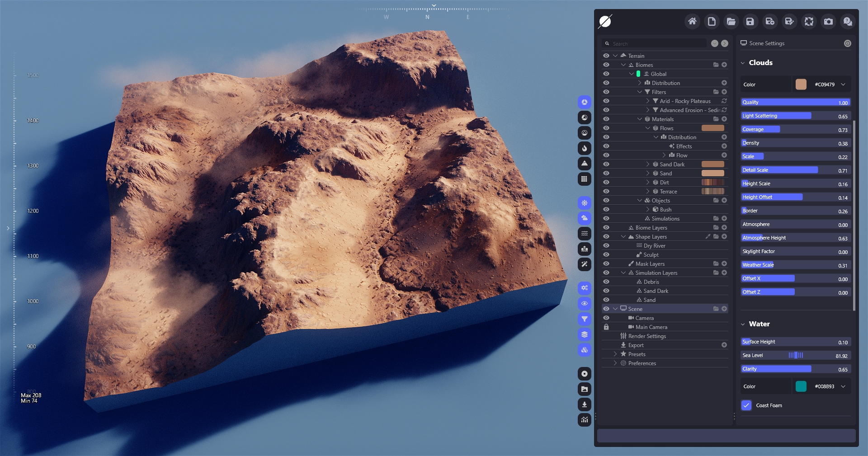Take a screenshot with the camera icon
868x456 pixels.
[x=828, y=21]
